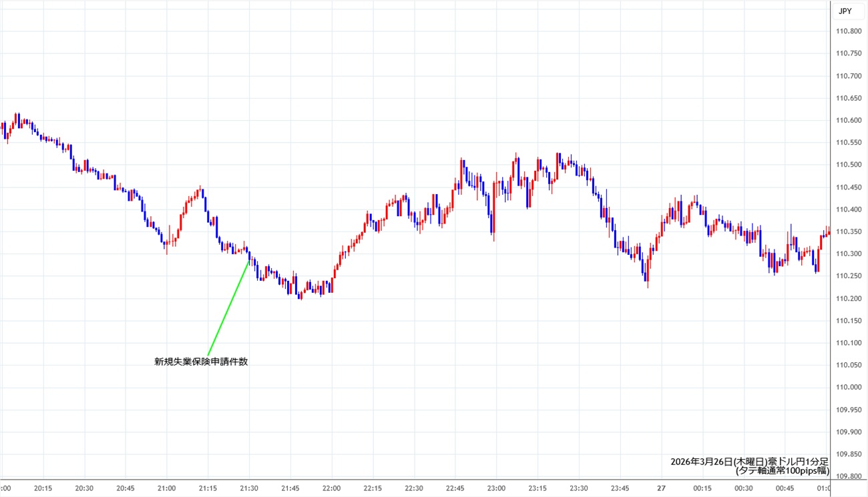Click the 110.250 price axis label
The width and height of the screenshot is (868, 497).
[x=848, y=276]
